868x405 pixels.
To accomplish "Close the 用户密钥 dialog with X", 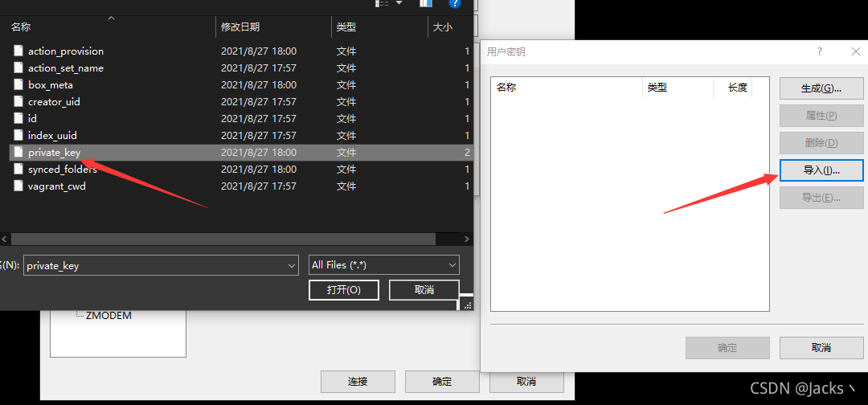I will [854, 52].
